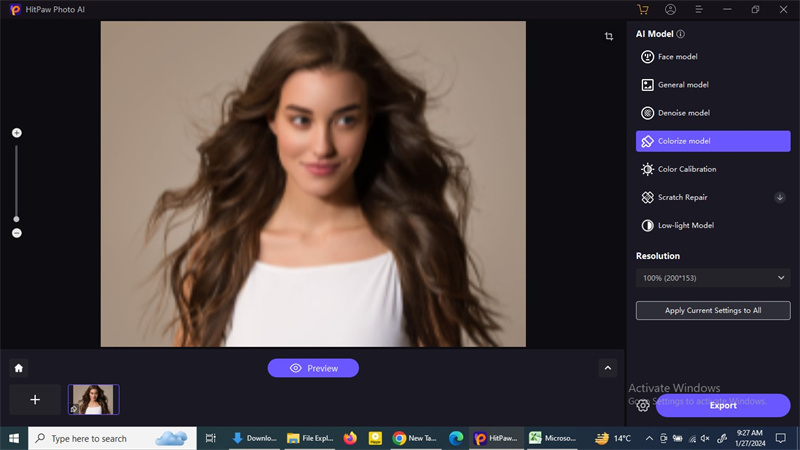Open the hamburger menu in title bar
The height and width of the screenshot is (450, 800).
[x=699, y=9]
